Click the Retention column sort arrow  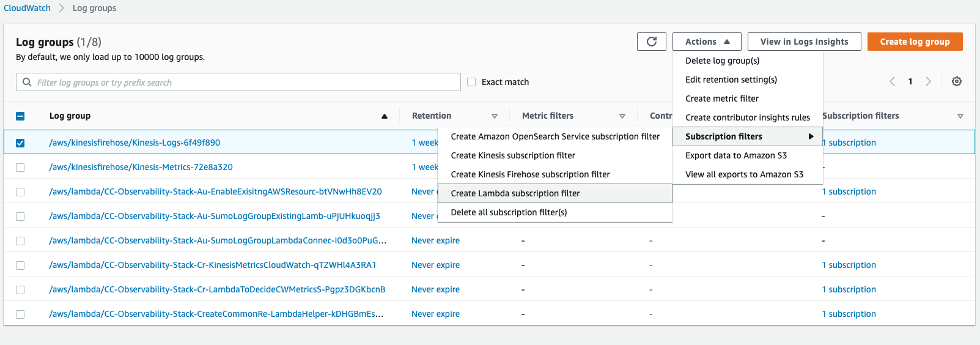[x=495, y=116]
